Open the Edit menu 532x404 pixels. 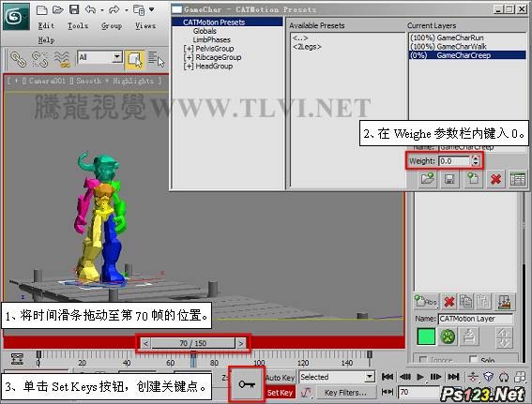tap(46, 25)
